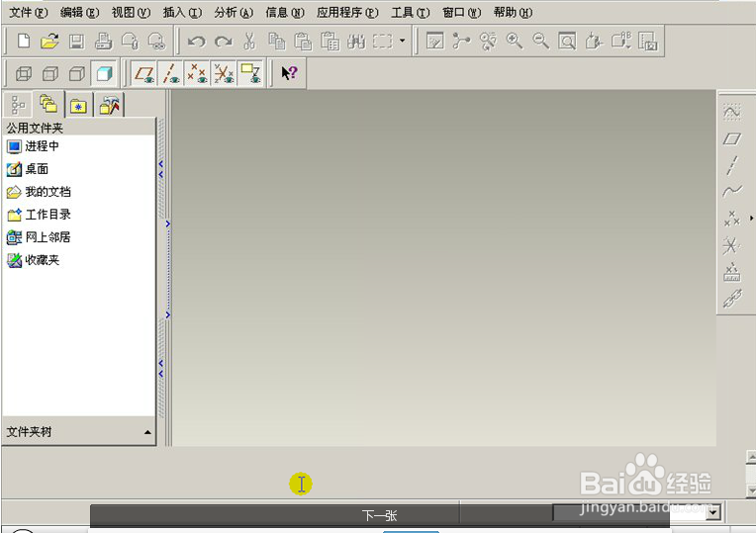Viewport: 756px width, 533px height.
Task: Select no hidden display mode
Action: (76, 74)
